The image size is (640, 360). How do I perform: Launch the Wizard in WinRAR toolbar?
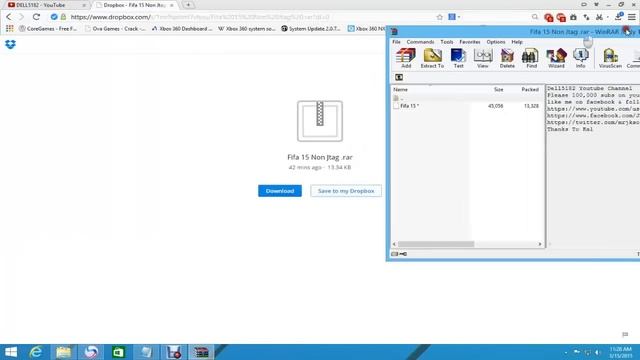[x=556, y=58]
